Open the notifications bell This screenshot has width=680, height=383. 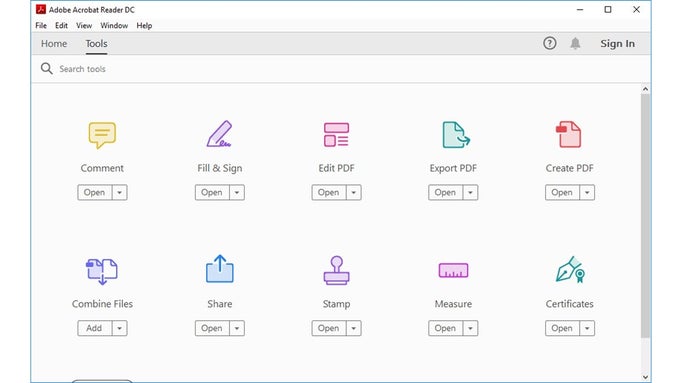[x=575, y=43]
